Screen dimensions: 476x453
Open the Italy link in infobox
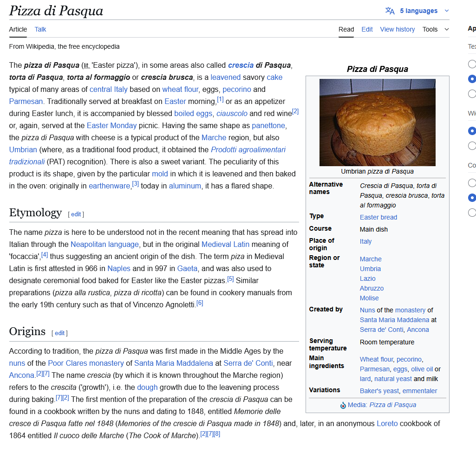click(365, 241)
